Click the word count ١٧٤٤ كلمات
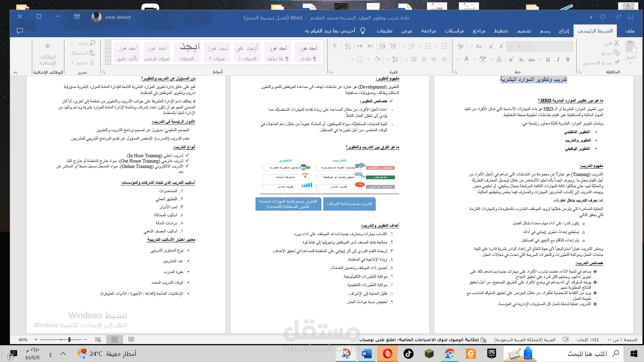This screenshot has height=362, width=644. click(588, 340)
